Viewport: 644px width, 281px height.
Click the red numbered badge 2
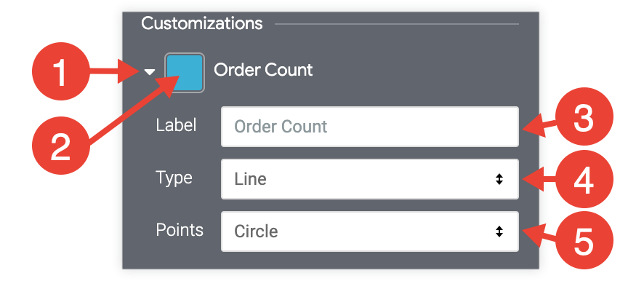(x=61, y=145)
